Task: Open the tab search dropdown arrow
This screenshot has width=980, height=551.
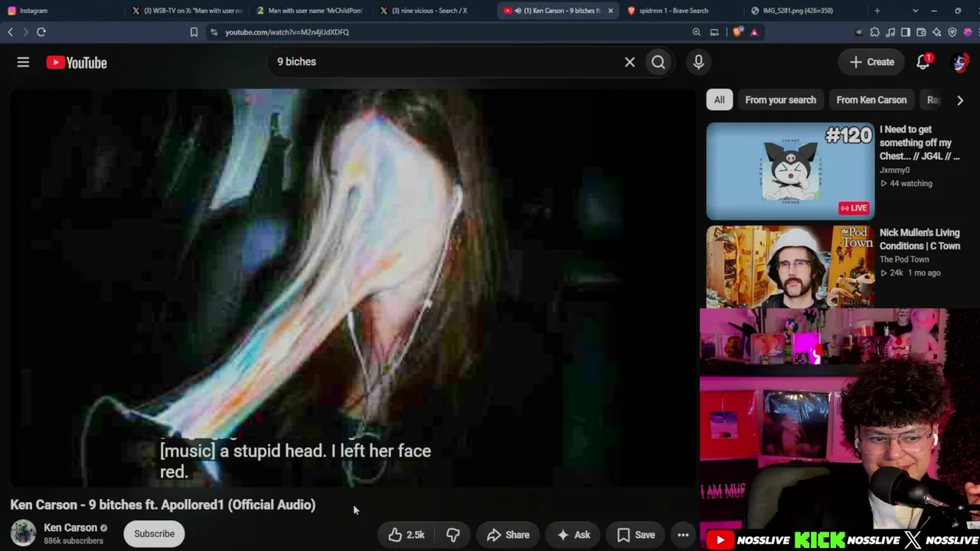Action: coord(915,11)
